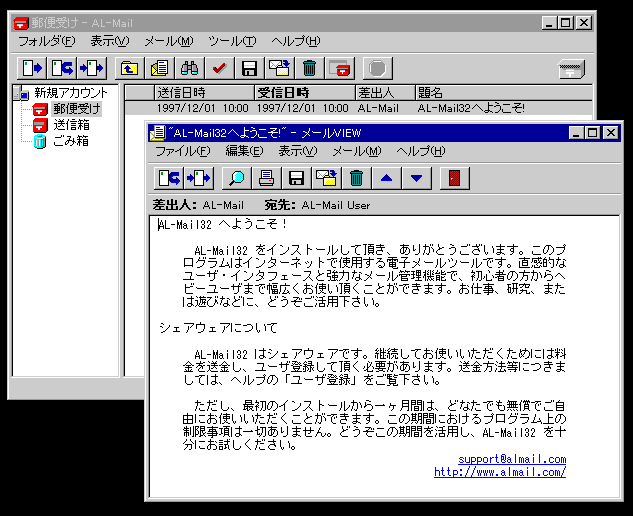The height and width of the screenshot is (516, 633).
Task: Open the http://www.almail.com/ link
Action: click(500, 472)
